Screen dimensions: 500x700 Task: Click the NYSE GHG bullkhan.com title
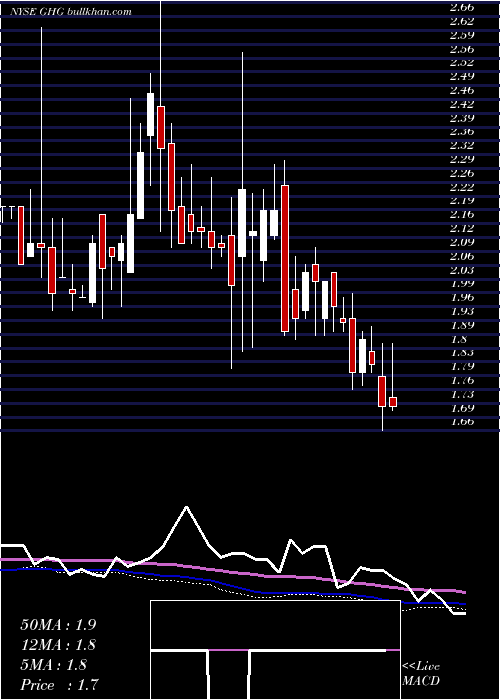(71, 12)
